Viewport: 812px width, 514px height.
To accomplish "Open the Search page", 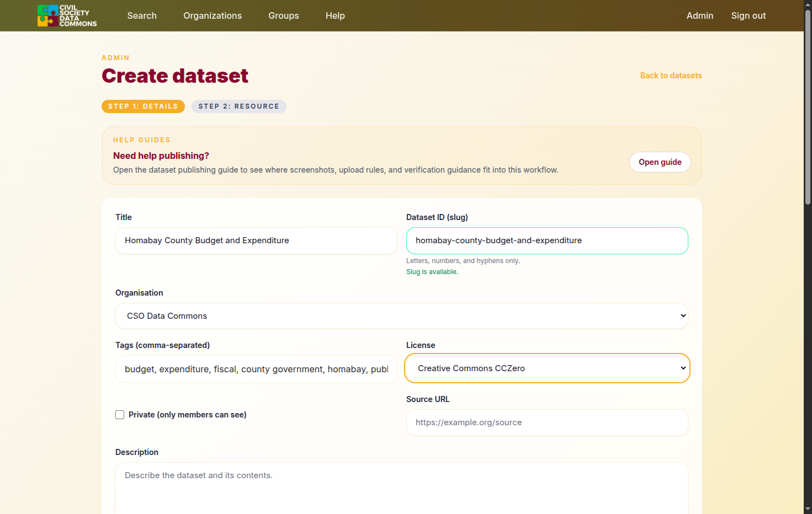I will pyautogui.click(x=142, y=15).
